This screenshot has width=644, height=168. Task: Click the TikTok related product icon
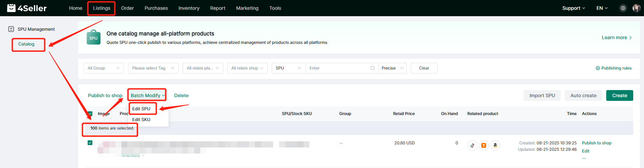point(472,145)
